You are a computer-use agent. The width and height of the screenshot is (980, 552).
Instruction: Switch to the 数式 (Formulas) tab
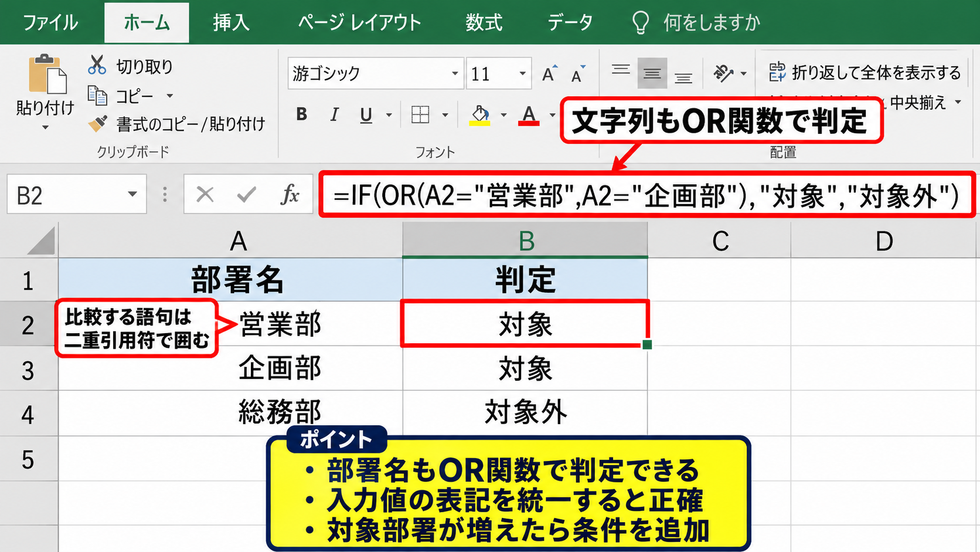484,23
